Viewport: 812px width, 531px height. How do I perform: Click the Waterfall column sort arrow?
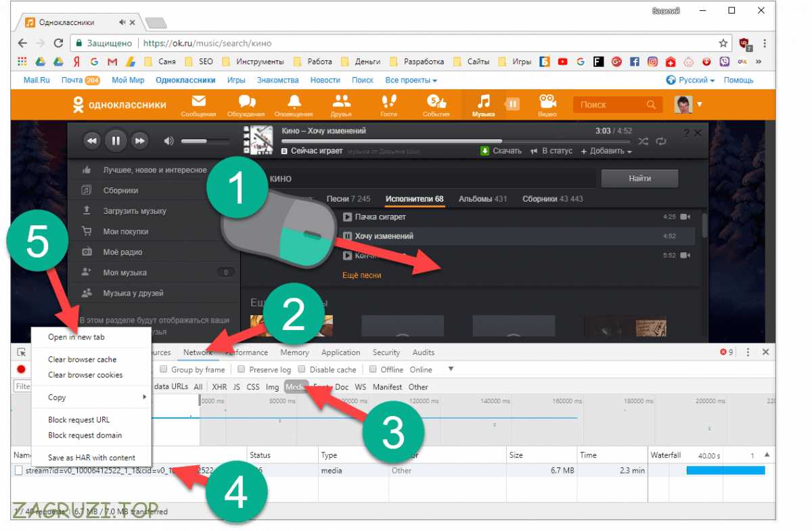pyautogui.click(x=767, y=455)
